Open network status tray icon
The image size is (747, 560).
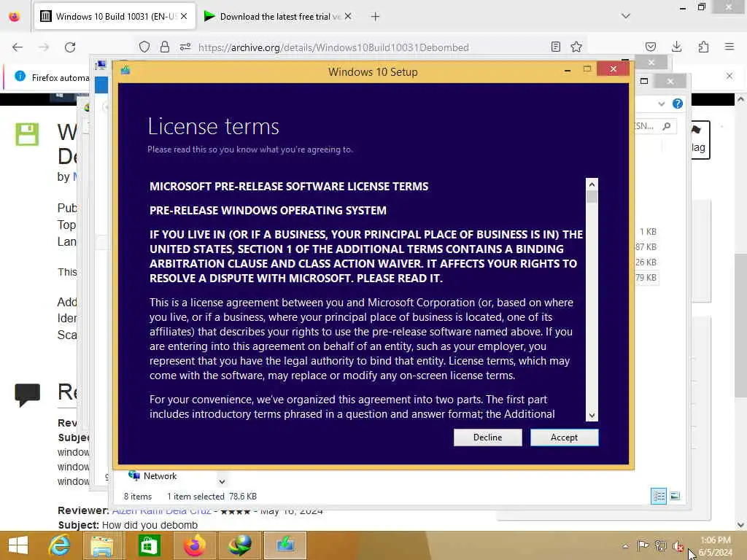click(660, 545)
